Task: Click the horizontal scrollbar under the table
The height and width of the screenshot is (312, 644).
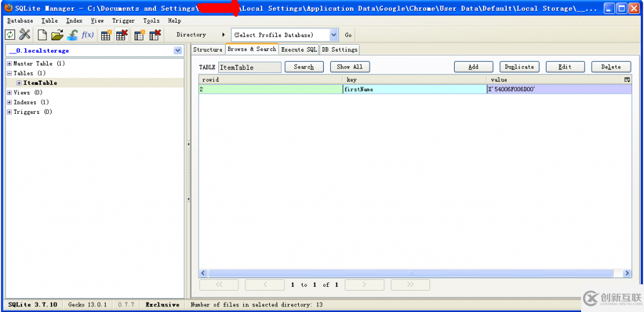Action: click(x=411, y=273)
